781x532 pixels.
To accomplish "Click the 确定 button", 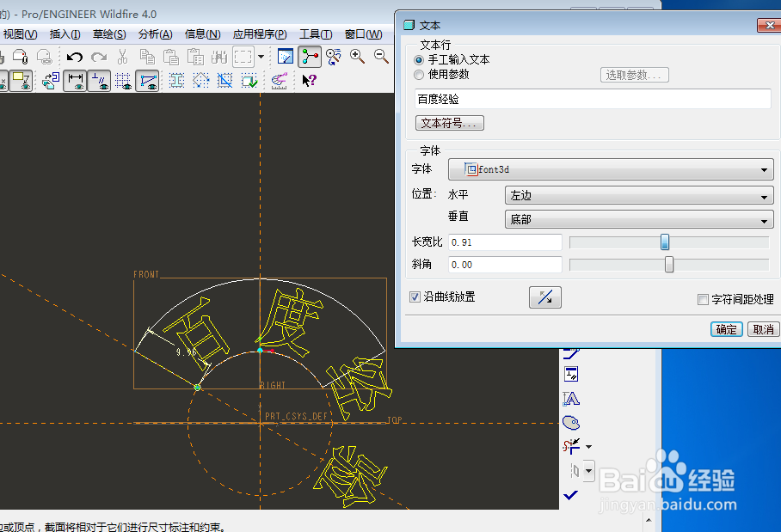I will [726, 329].
